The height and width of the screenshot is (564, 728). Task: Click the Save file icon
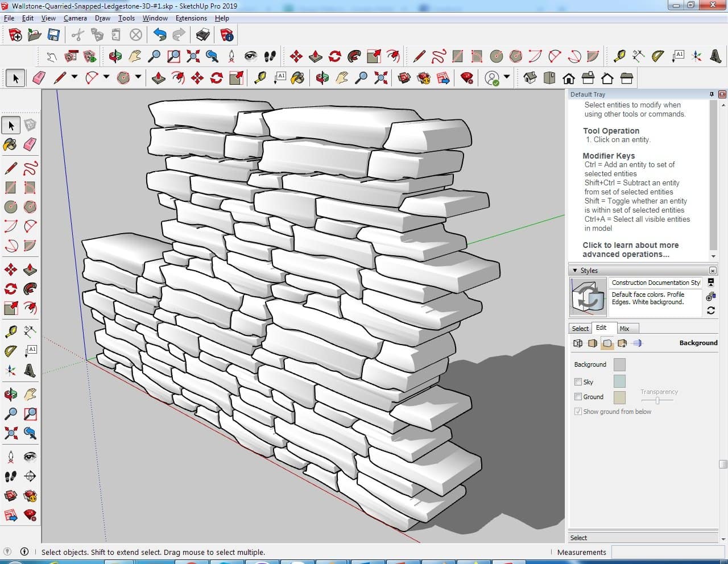(x=53, y=35)
